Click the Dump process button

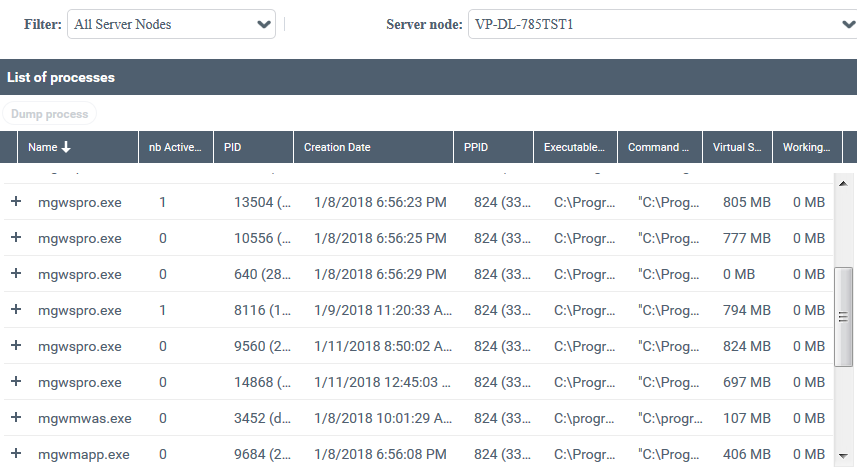click(x=50, y=114)
